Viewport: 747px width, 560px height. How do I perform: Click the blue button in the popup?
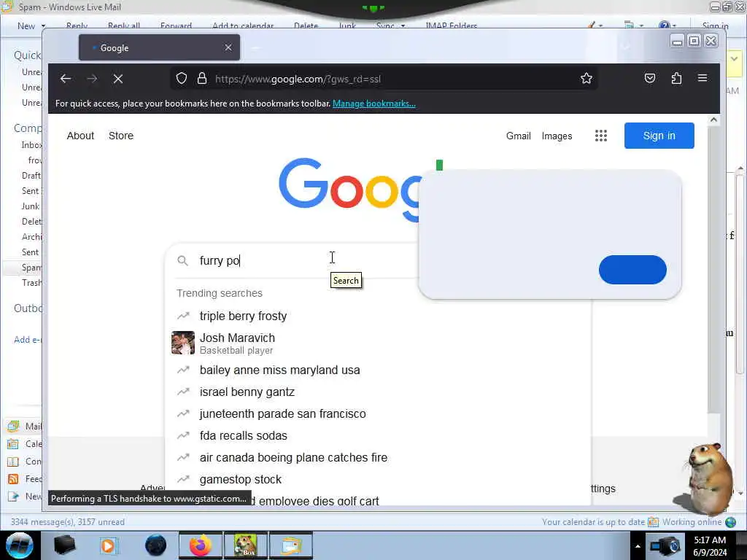coord(632,270)
